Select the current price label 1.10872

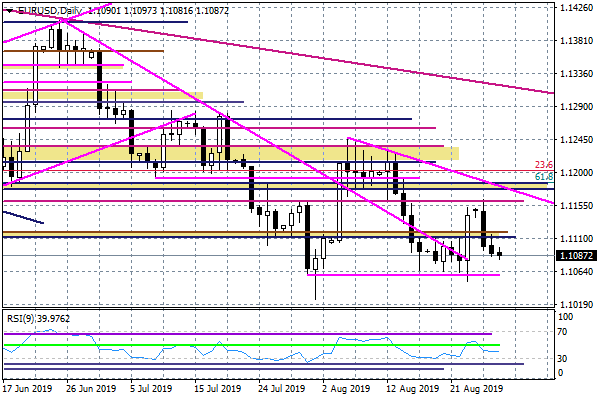(x=576, y=255)
